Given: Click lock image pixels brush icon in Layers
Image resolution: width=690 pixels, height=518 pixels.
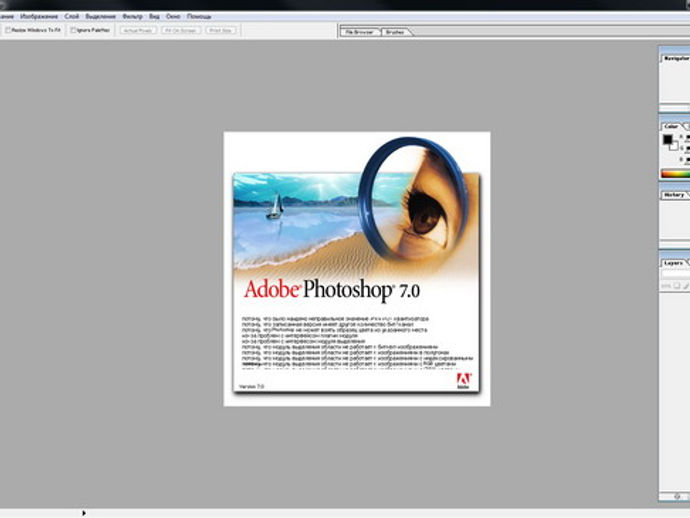Looking at the screenshot, I should [686, 286].
